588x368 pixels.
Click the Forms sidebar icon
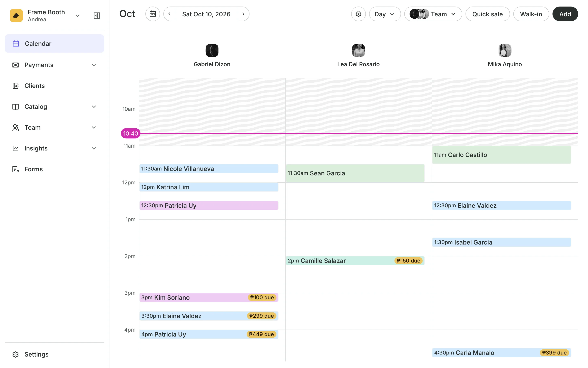[16, 169]
